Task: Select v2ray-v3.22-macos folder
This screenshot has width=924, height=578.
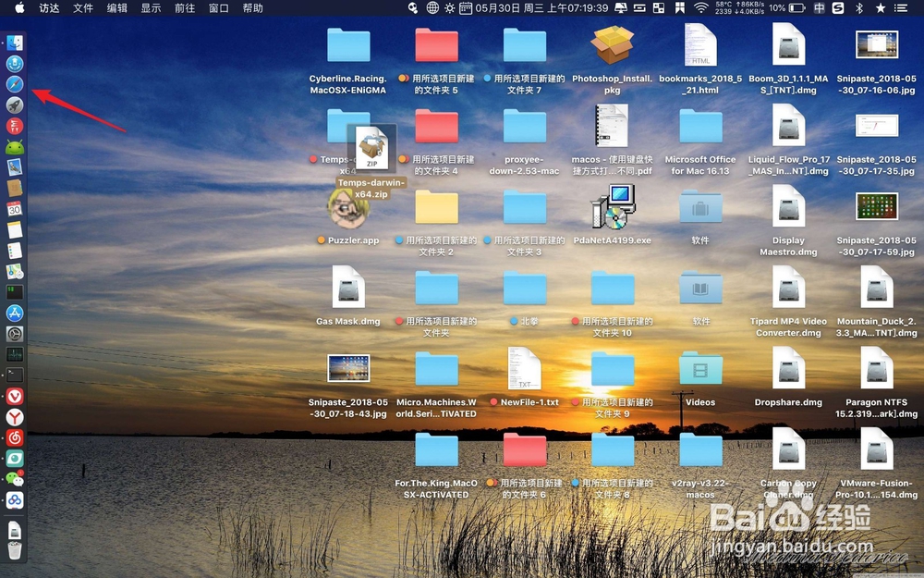Action: [x=700, y=449]
